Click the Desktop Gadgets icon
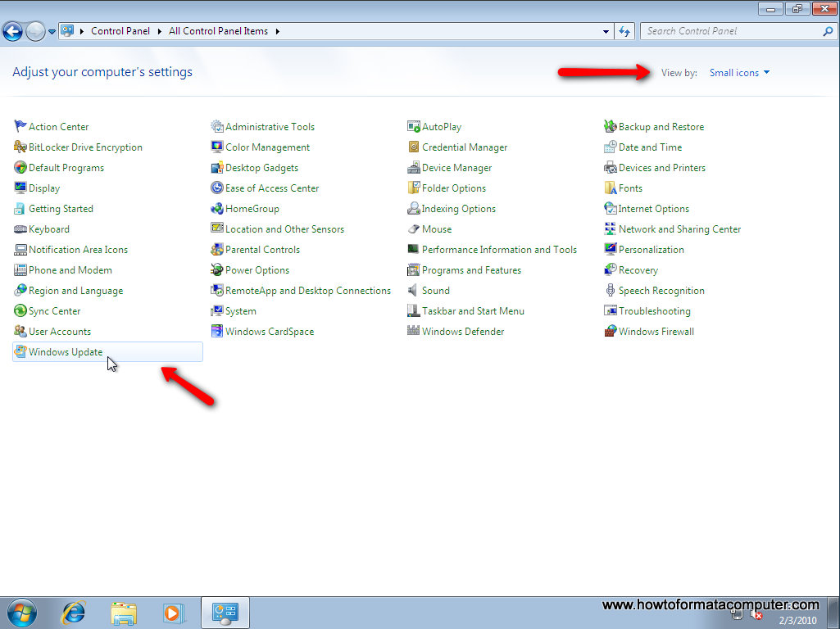The height and width of the screenshot is (629, 840). coord(217,168)
